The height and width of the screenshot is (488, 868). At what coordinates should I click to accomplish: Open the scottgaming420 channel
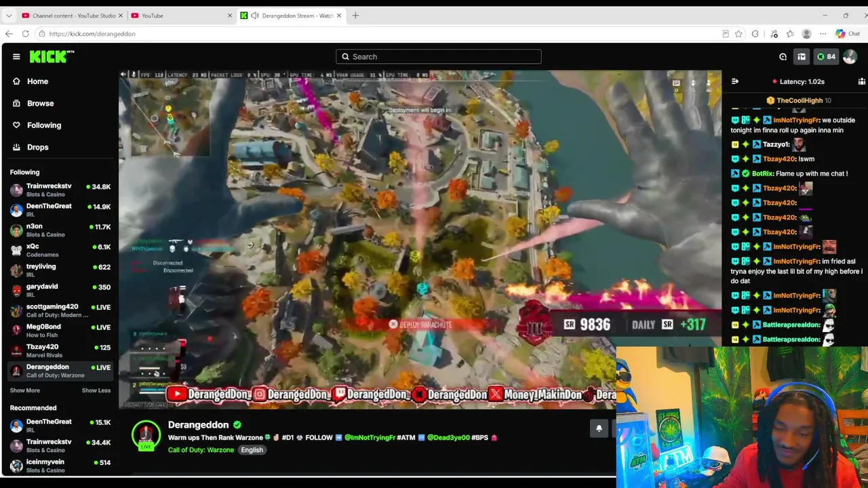[60, 310]
